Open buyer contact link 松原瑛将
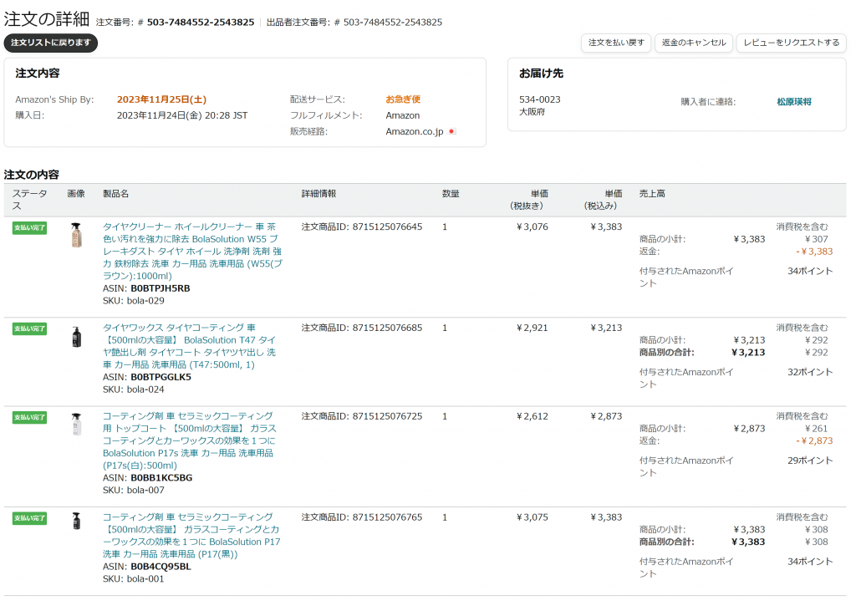Viewport: 856px width, 616px height. click(x=794, y=102)
